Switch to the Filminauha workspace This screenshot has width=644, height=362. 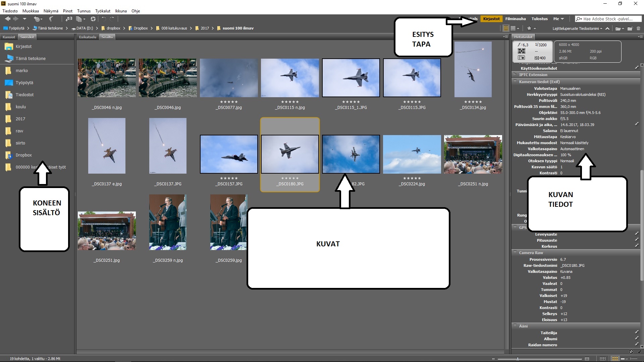coord(515,19)
